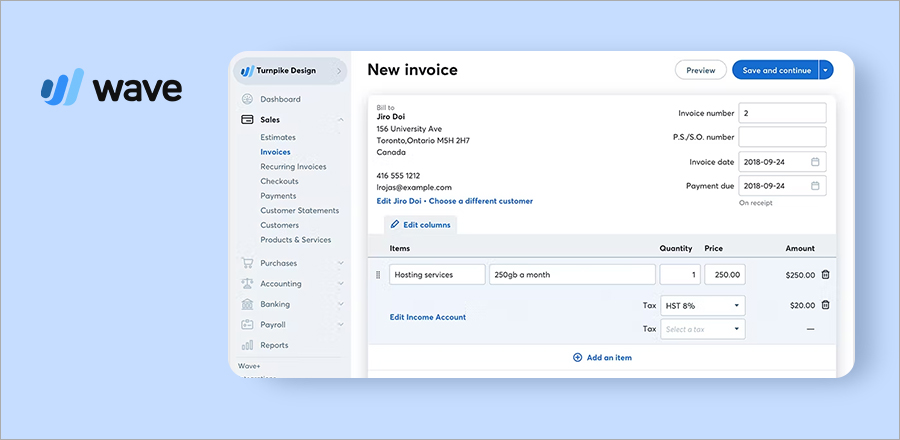900x440 pixels.
Task: Click the P.S./S.O. number field
Action: (782, 137)
